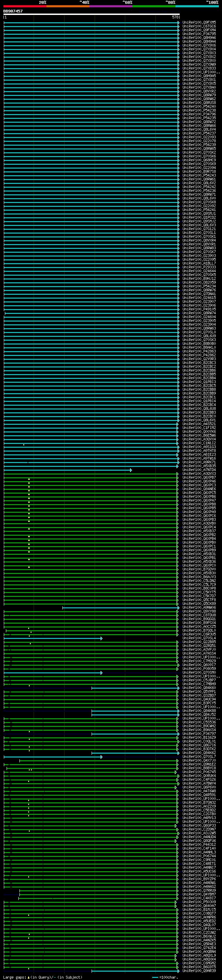Select hit label UniRef100_Q84K60

(x=199, y=688)
